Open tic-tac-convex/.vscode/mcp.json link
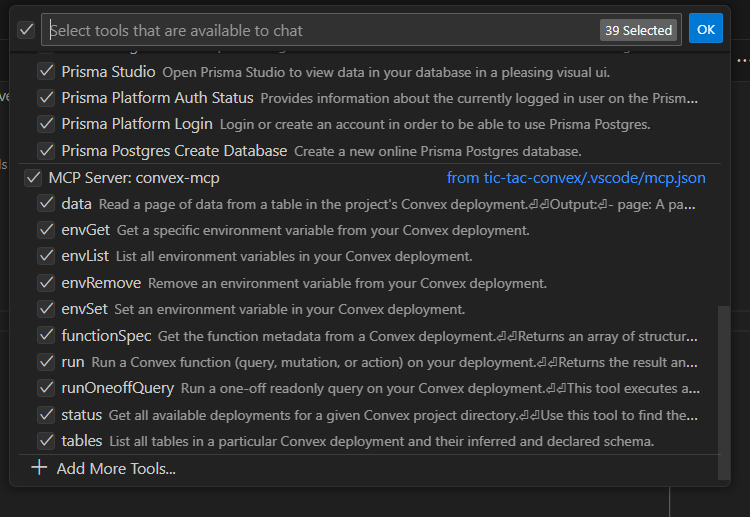The width and height of the screenshot is (750, 517). (x=576, y=178)
